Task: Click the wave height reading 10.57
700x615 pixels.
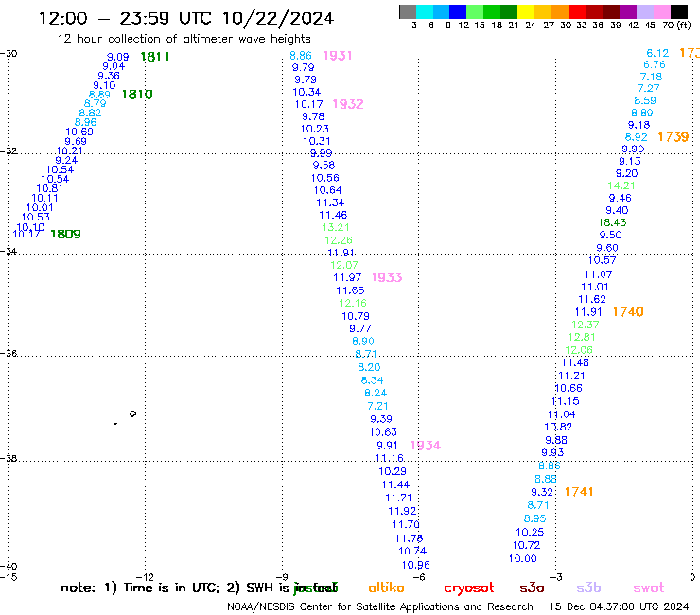Action: pos(603,260)
